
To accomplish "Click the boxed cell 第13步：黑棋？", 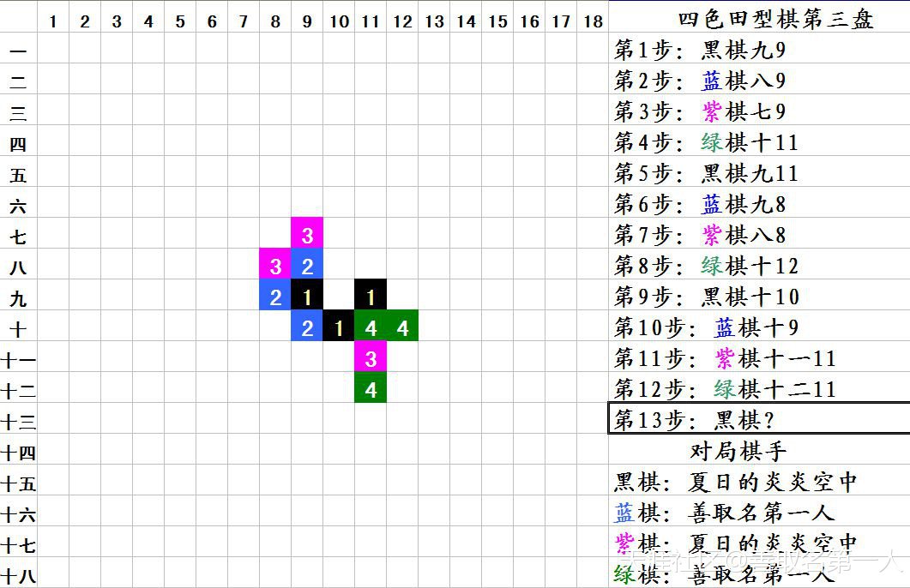I will click(x=759, y=417).
